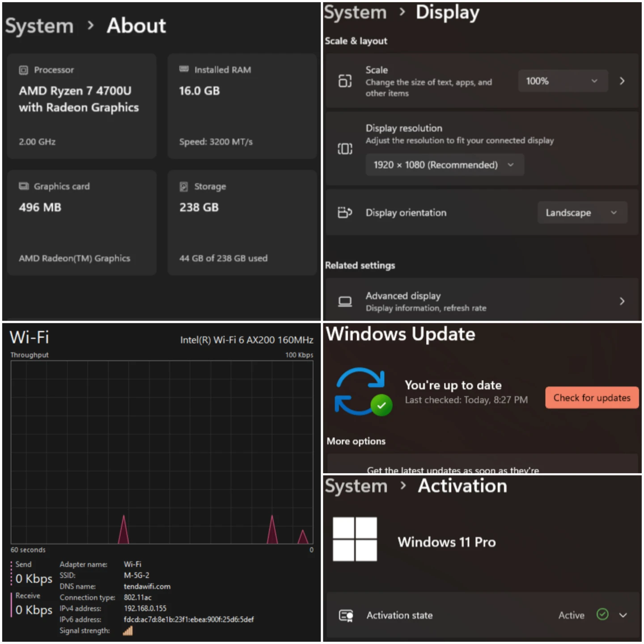Viewport: 644px width, 644px height.
Task: Click 'Intel(R) Wi-Fi 6 AX200 160MHz' adapter title
Action: coord(247,340)
